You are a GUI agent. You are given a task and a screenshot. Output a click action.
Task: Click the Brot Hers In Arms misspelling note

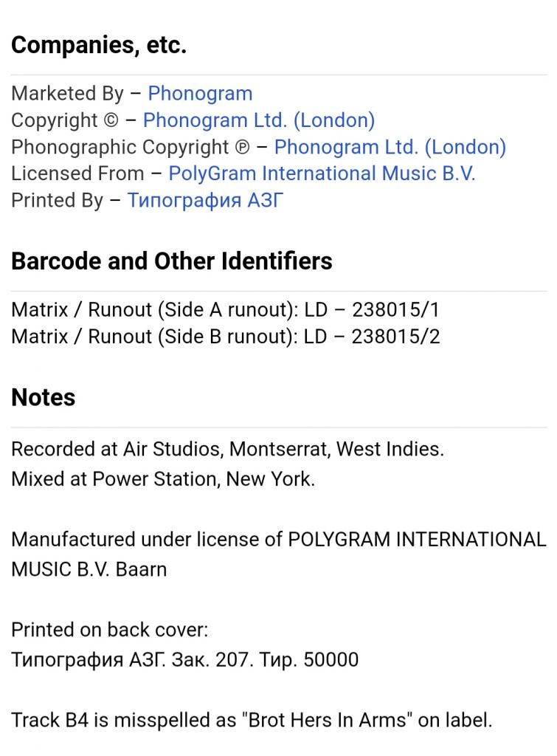point(252,720)
